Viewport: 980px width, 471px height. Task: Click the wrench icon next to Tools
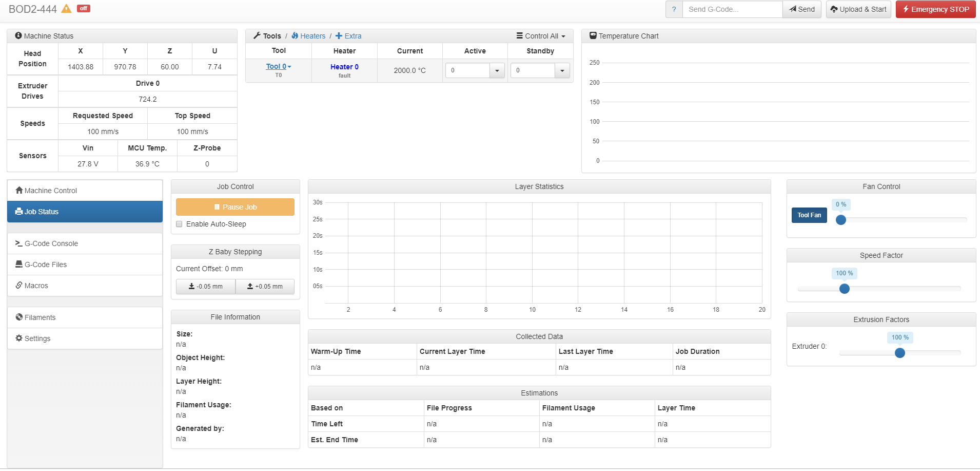tap(257, 35)
